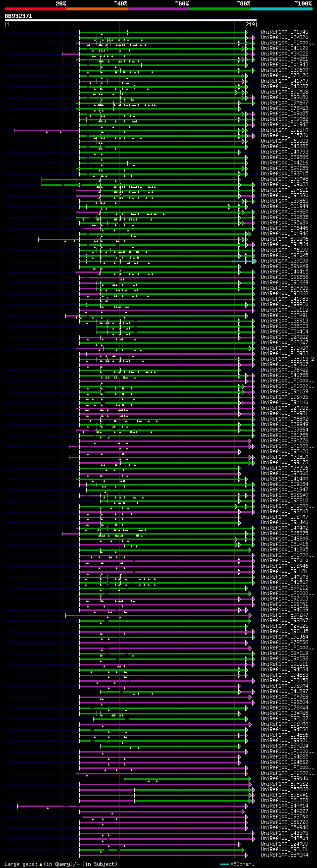The height and width of the screenshot is (868, 317).
Task: Select the UniRef100_Q6GUG3 row label
Action: 284,141
